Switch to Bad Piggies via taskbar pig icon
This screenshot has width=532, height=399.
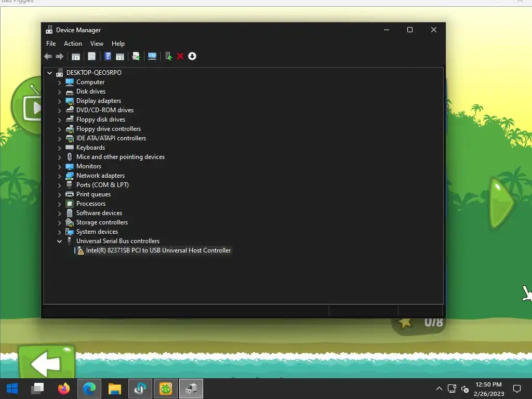166,389
